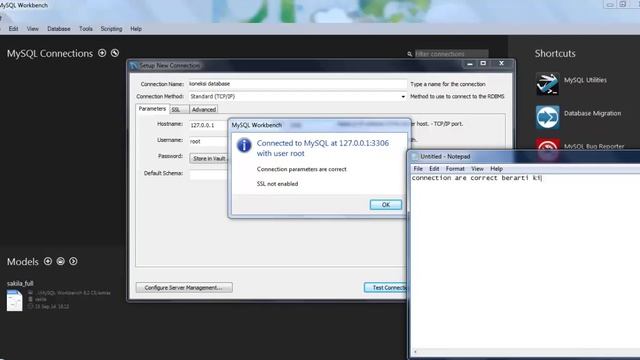Open Workbench Tools menu
The height and width of the screenshot is (360, 640).
pyautogui.click(x=86, y=29)
